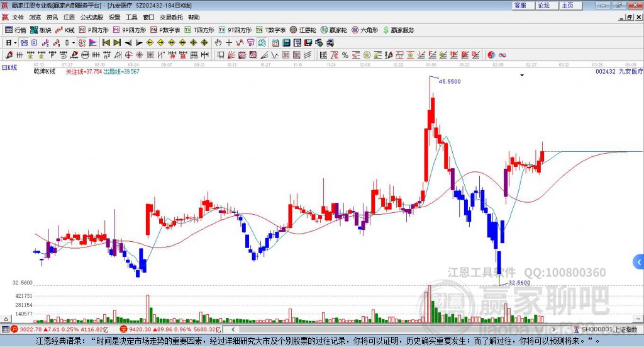This screenshot has height=347, width=644.
Task: Open the calculator icon
Action: coord(286,43)
